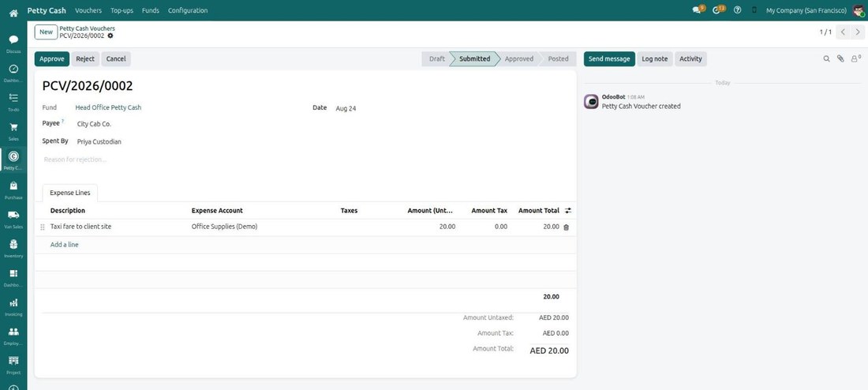The width and height of the screenshot is (868, 390).
Task: Click the row handle of Taxi fare line
Action: click(x=43, y=227)
